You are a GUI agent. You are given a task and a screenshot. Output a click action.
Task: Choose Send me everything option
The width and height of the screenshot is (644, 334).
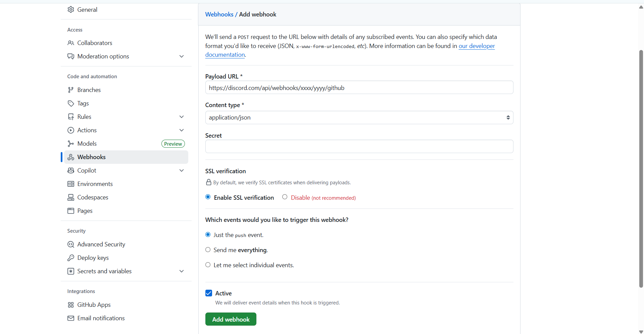(208, 250)
